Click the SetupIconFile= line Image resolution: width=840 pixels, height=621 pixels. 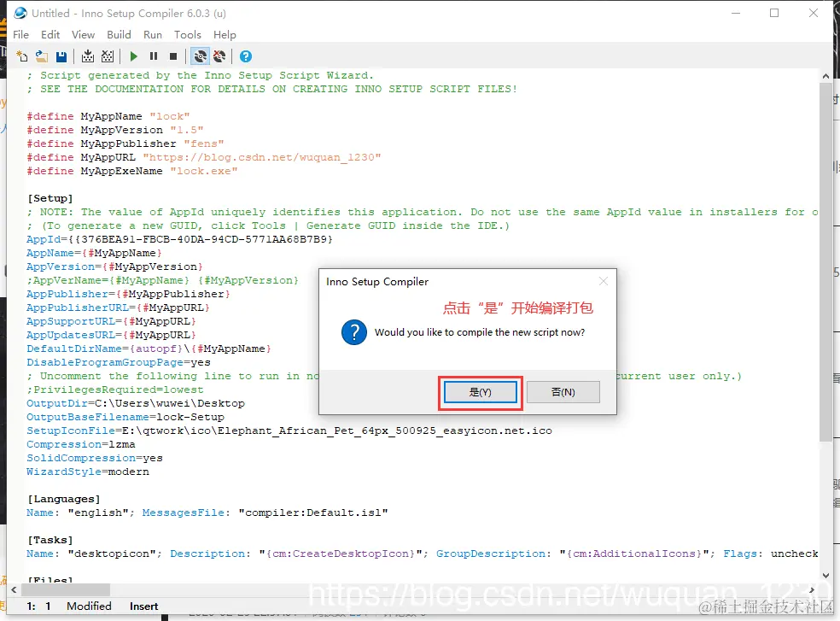coord(289,431)
